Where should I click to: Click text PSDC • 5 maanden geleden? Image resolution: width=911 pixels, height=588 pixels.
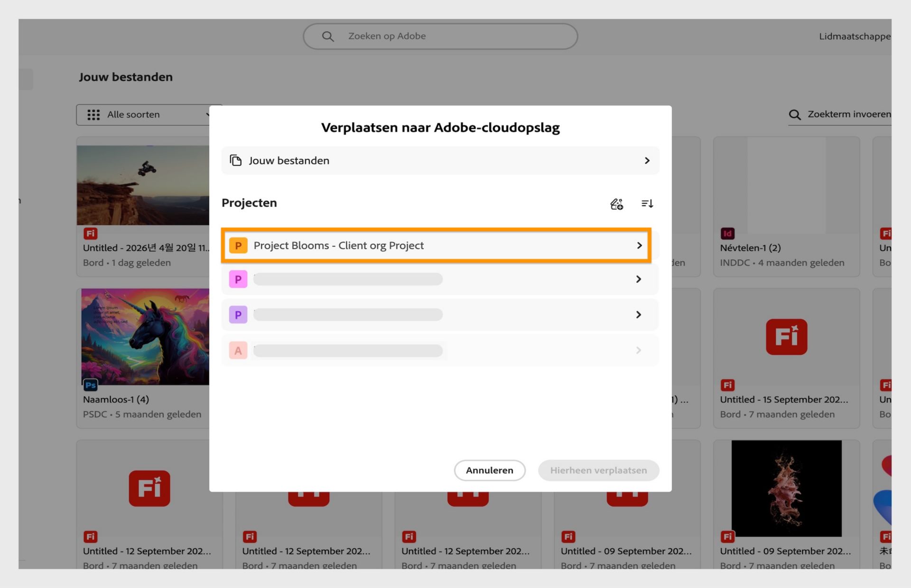click(142, 414)
